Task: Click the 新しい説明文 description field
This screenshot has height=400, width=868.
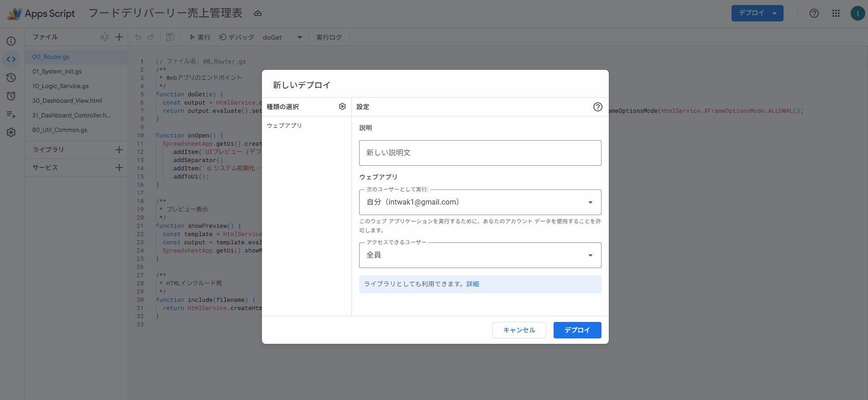Action: tap(480, 153)
